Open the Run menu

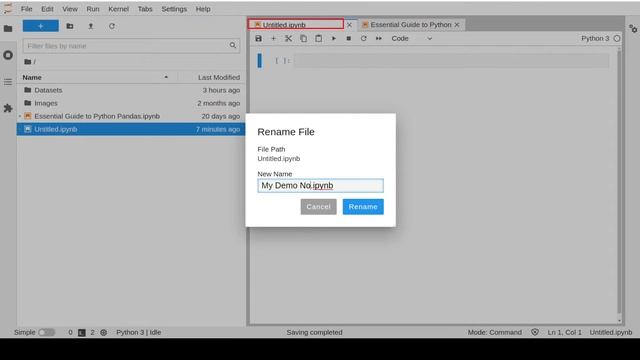[x=93, y=9]
